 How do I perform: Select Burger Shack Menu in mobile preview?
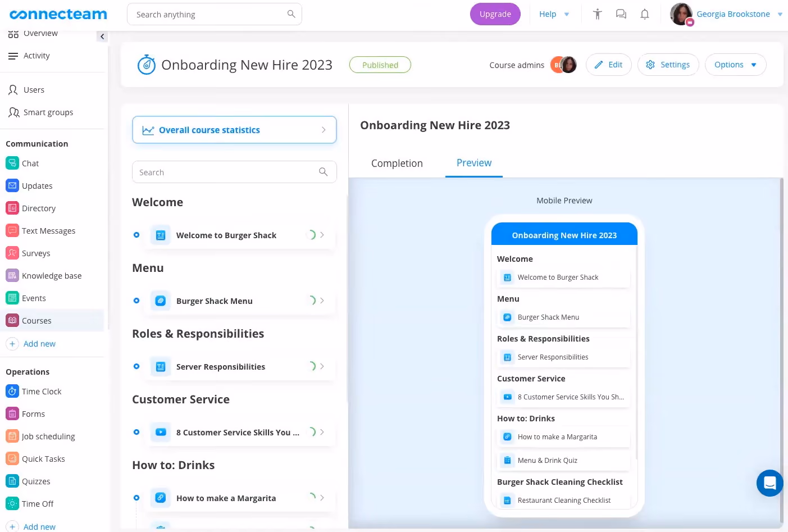(x=564, y=317)
